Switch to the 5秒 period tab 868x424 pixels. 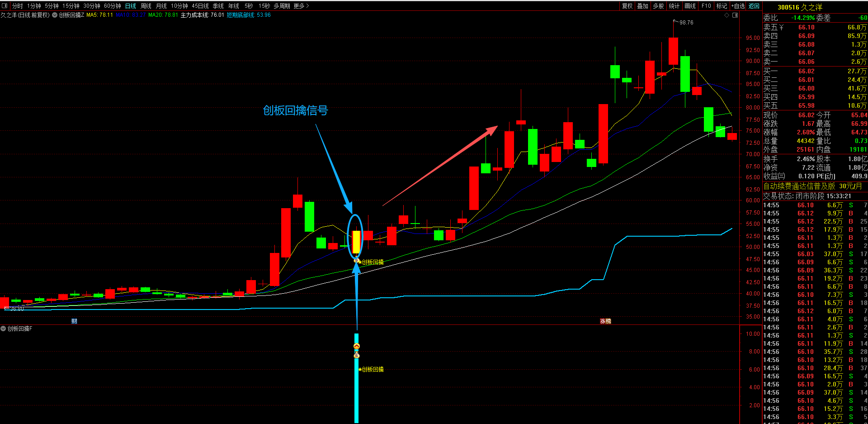[x=249, y=6]
